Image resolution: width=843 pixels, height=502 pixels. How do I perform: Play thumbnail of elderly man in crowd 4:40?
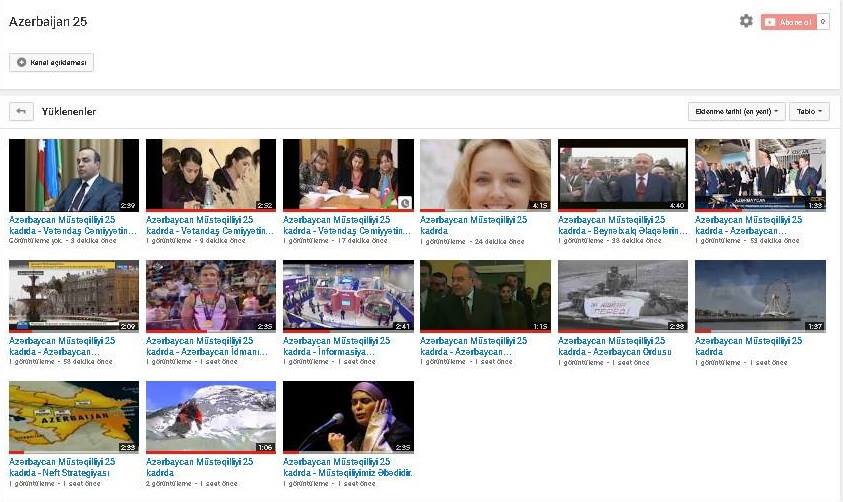tap(623, 175)
